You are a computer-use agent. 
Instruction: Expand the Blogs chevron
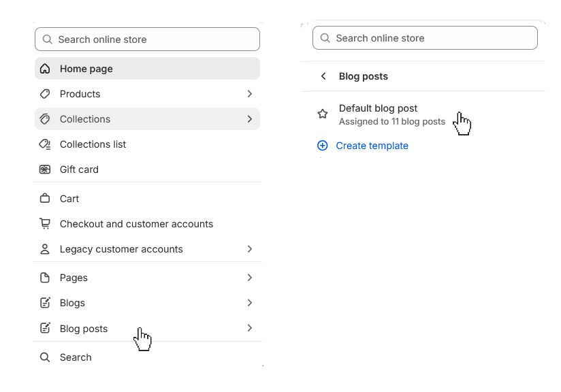[x=250, y=303]
